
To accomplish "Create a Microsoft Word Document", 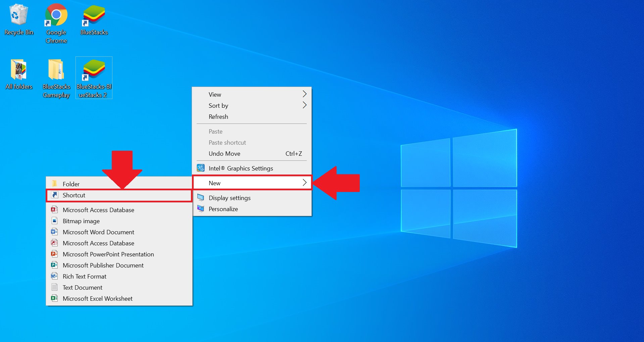I will pos(119,232).
